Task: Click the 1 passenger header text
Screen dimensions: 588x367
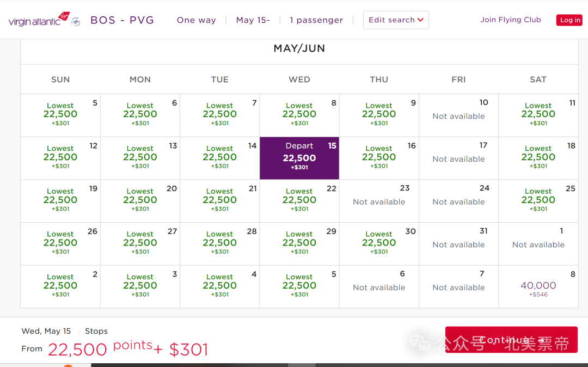Action: [316, 20]
